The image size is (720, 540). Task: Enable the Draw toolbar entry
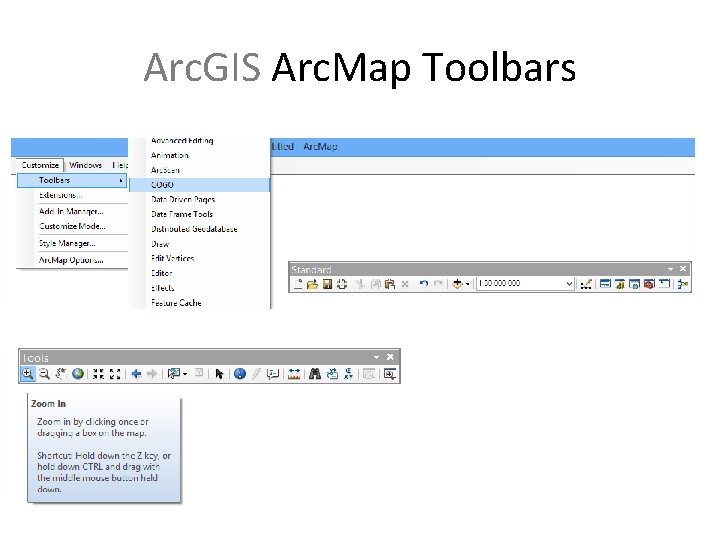pyautogui.click(x=160, y=244)
